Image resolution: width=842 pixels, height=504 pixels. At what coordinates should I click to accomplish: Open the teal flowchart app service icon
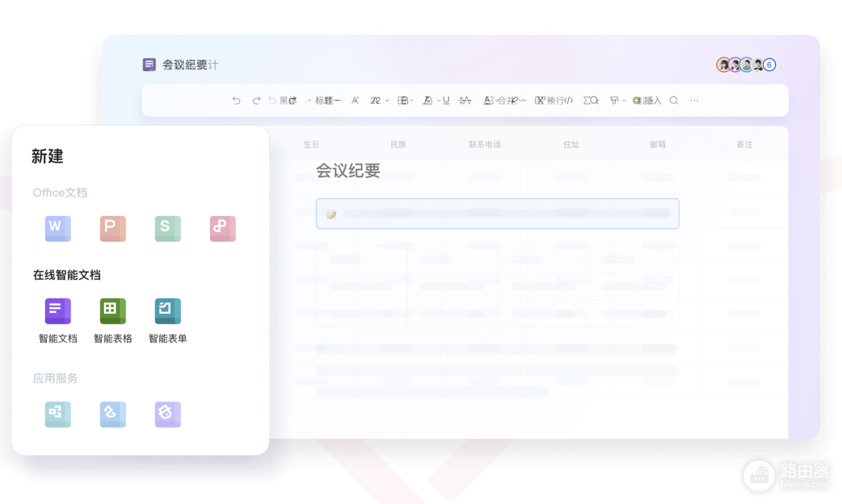point(58,414)
